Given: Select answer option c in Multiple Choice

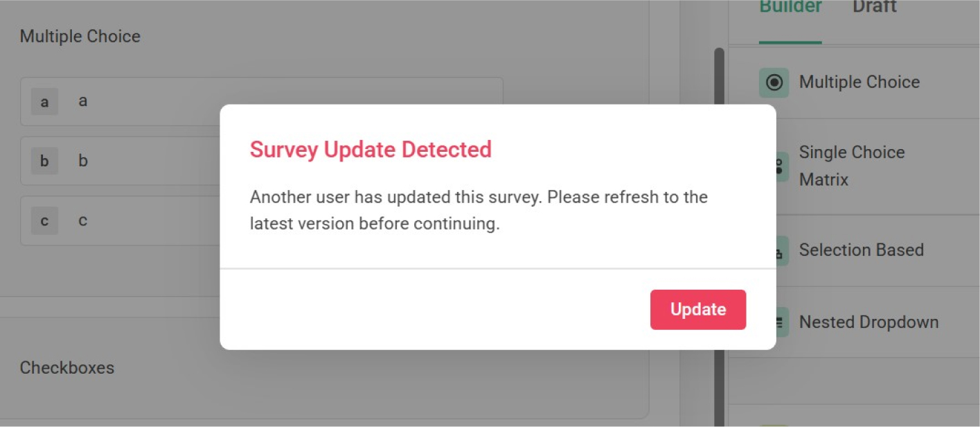Looking at the screenshot, I should (x=83, y=221).
